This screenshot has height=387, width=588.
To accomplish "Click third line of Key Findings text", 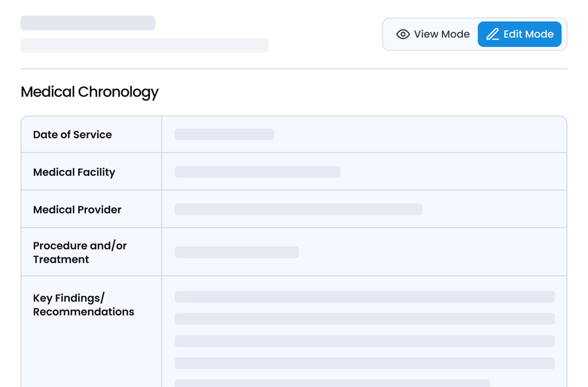I will [x=364, y=341].
